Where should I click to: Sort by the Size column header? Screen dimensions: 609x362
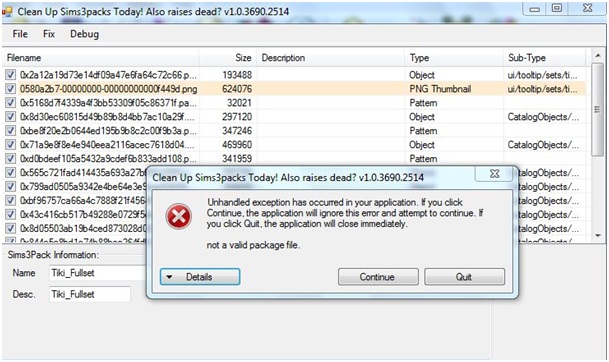228,58
